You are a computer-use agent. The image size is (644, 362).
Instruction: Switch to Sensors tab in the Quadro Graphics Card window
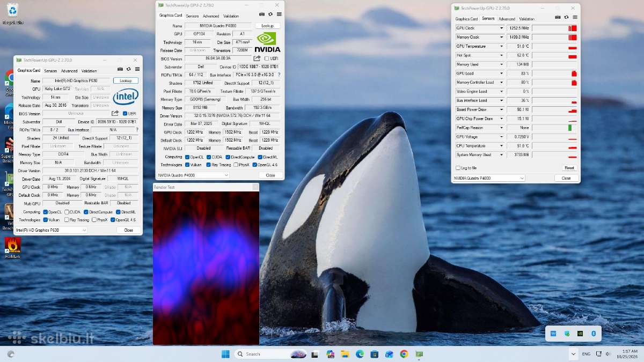(192, 16)
